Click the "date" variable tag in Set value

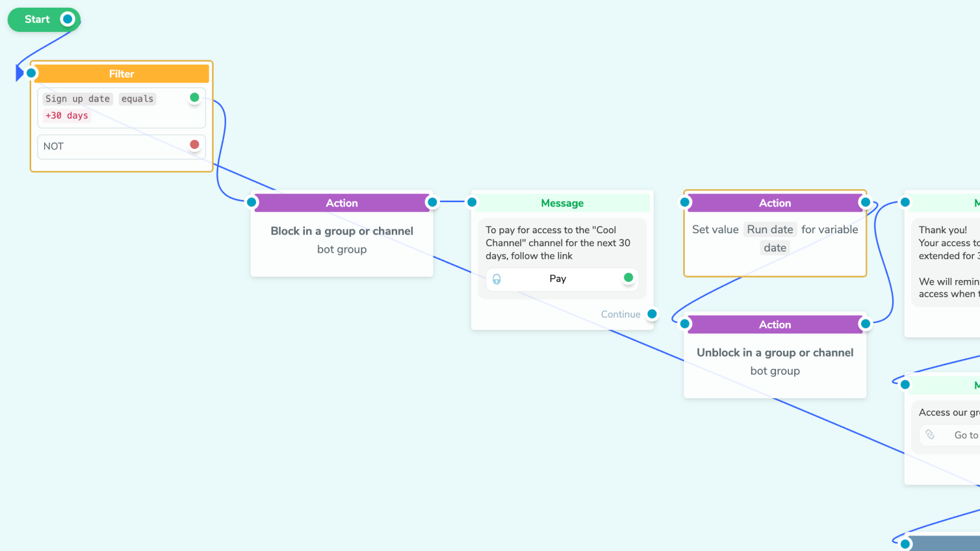[x=775, y=248]
